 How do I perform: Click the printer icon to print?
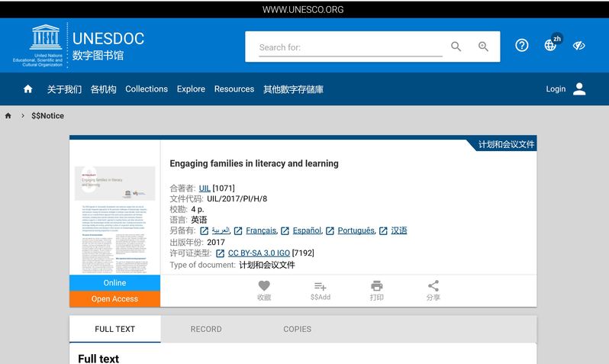point(376,286)
